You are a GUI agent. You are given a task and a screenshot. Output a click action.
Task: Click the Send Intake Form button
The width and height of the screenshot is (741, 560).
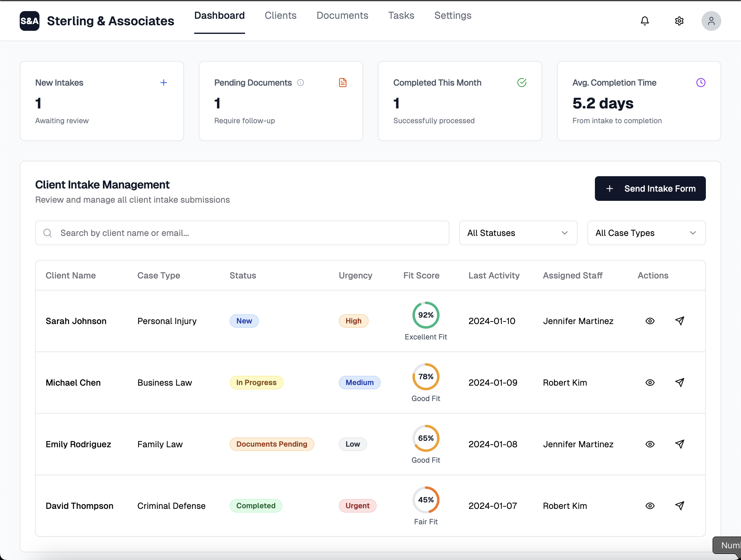pos(650,188)
